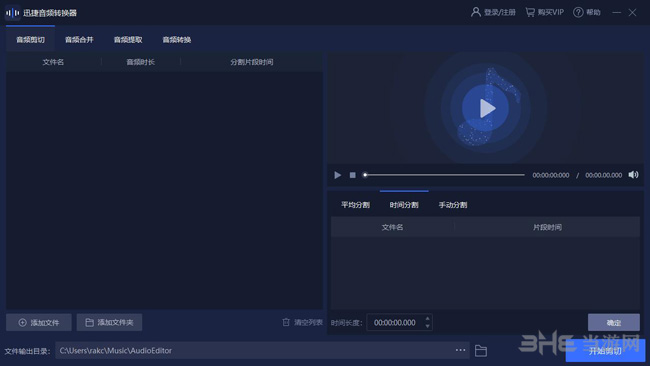Screen dimensions: 650x366
Task: Click the 购买VIP link text
Action: [x=551, y=12]
